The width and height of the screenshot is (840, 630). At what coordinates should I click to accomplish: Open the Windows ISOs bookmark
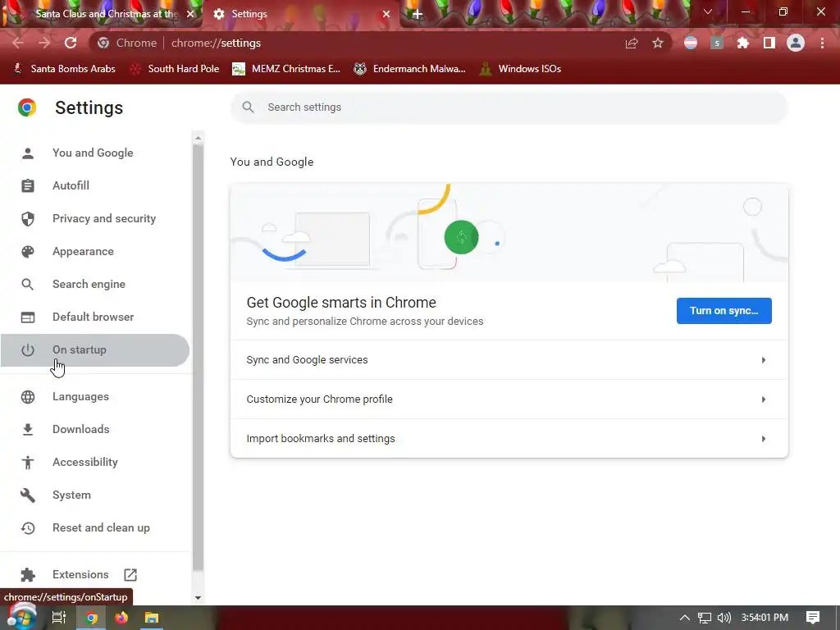coord(520,69)
